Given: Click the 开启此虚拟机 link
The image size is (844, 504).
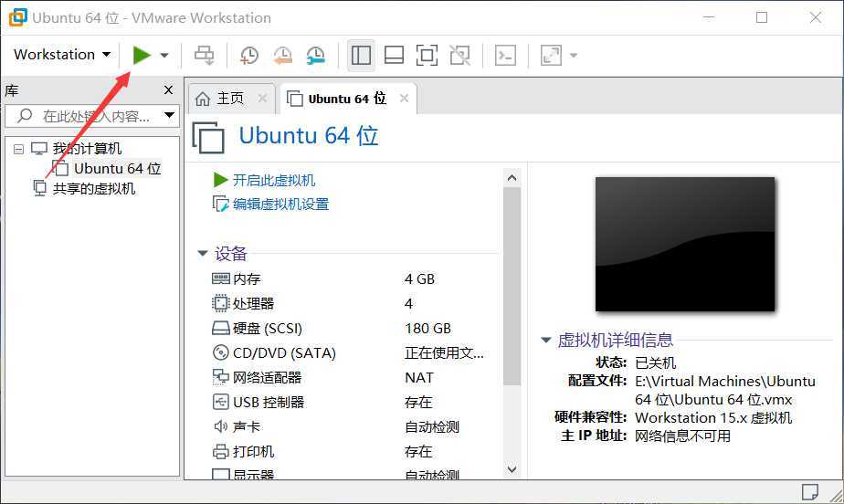Looking at the screenshot, I should [274, 180].
